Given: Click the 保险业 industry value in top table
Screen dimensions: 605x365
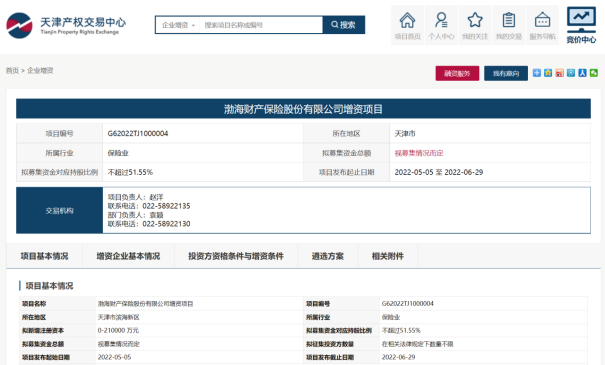Looking at the screenshot, I should (x=118, y=153).
